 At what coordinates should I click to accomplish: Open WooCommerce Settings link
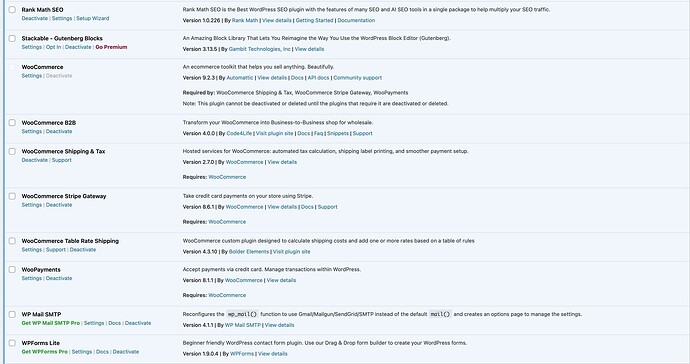point(32,76)
